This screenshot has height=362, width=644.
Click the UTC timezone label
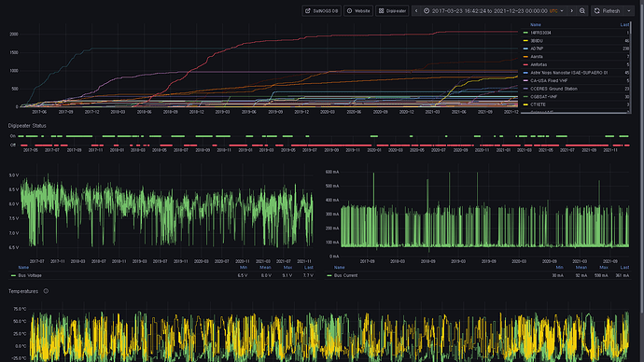click(x=553, y=11)
